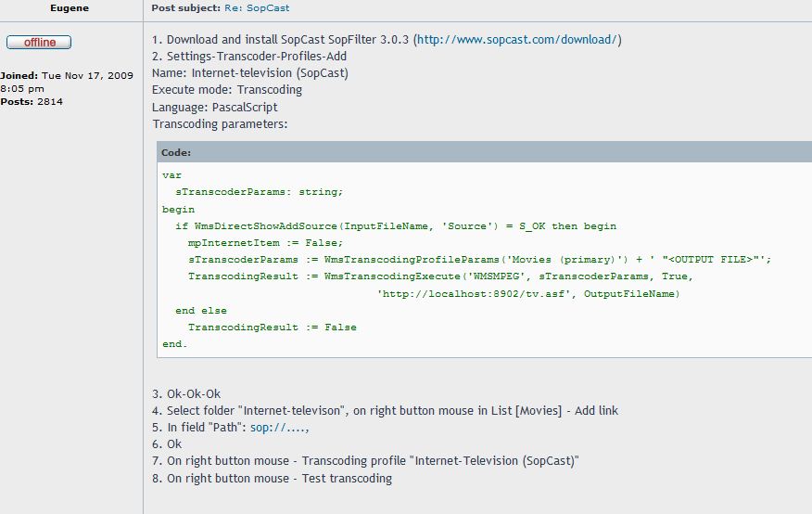Click the mpInternetItem := False line

265,242
